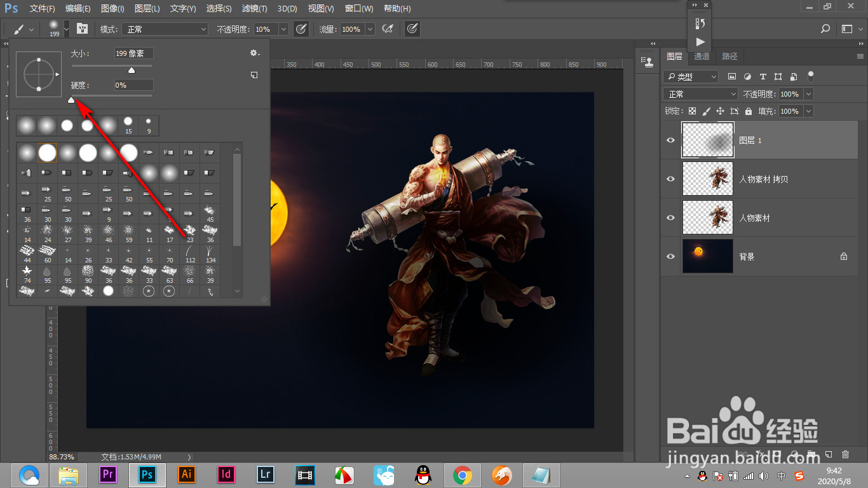Switch to the 路径 tab

[x=729, y=57]
